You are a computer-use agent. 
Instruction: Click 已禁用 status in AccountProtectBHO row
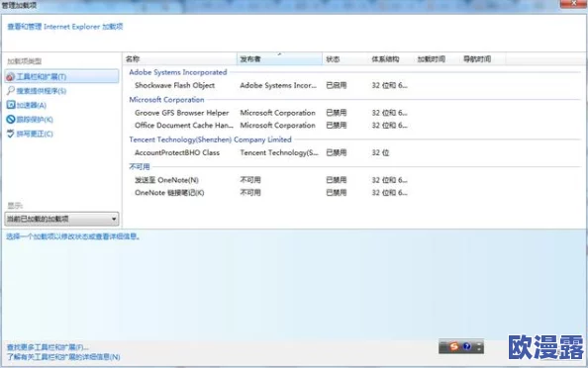click(336, 152)
